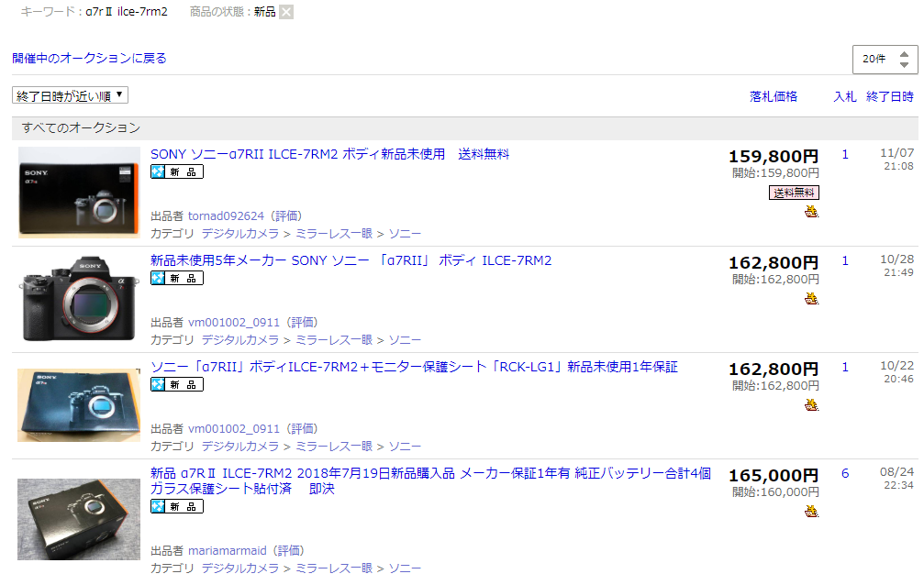924x585 pixels.
Task: Open thumbnail of 159,800円 Sony box listing
Action: 79,192
